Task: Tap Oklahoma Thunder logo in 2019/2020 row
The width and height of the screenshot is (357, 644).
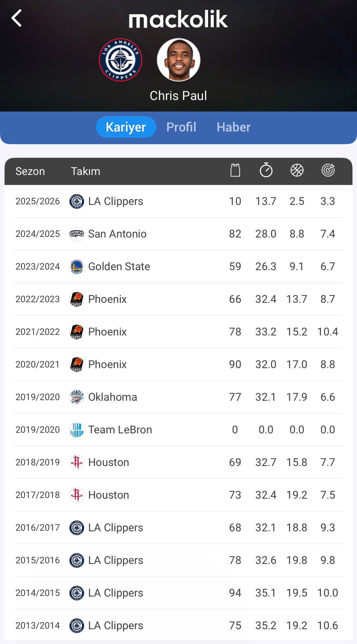Action: [x=76, y=397]
